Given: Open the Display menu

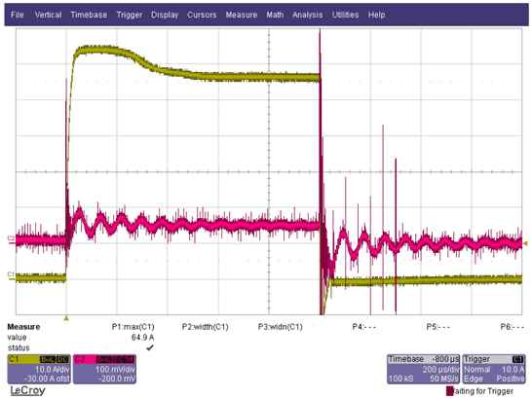Looking at the screenshot, I should [x=165, y=15].
